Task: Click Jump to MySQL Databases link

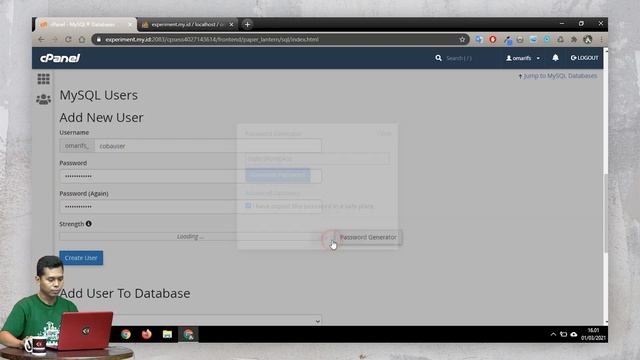Action: 558,76
